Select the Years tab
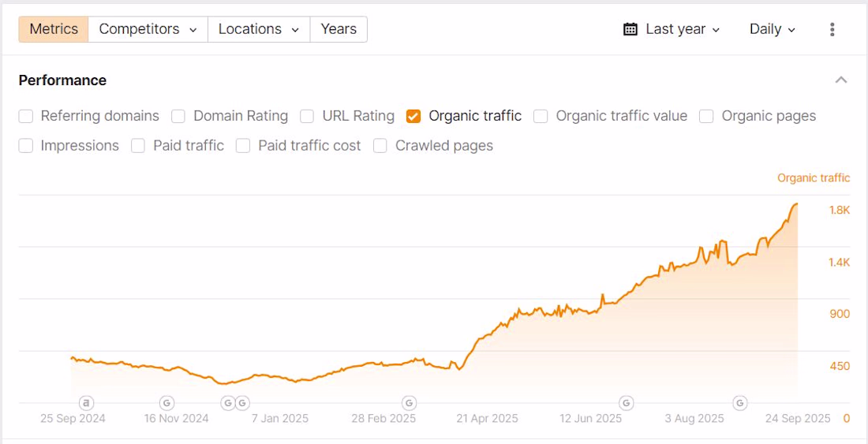The height and width of the screenshot is (444, 868). pos(339,29)
